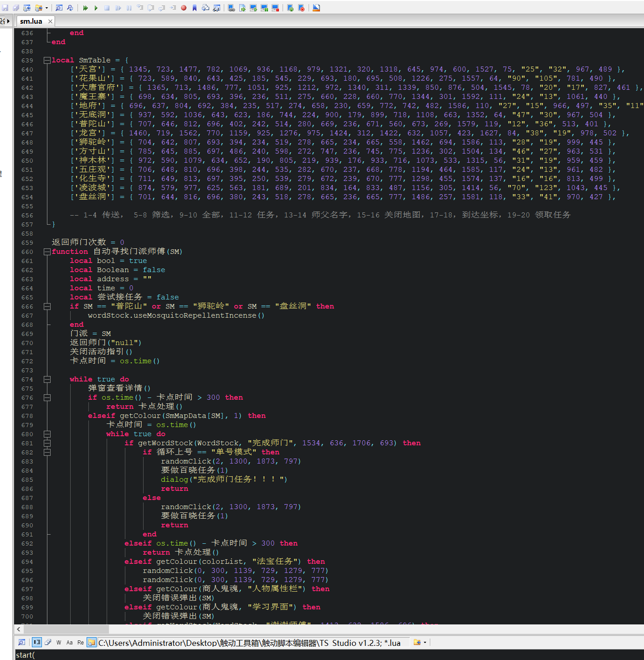Click the Stop execution square icon

pos(107,8)
